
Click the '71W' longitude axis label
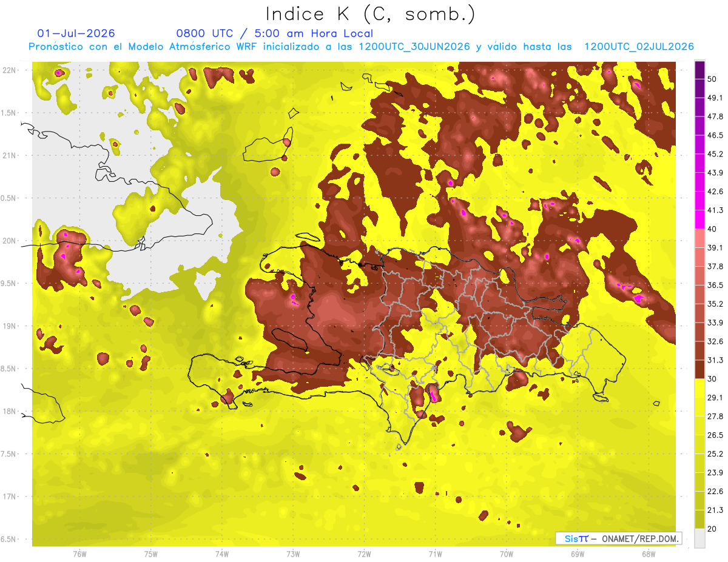435,554
